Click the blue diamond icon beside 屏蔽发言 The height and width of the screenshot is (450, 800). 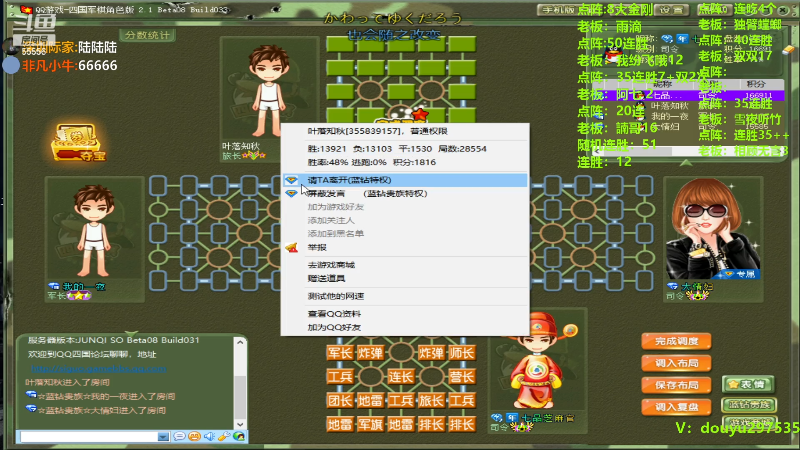click(x=291, y=193)
